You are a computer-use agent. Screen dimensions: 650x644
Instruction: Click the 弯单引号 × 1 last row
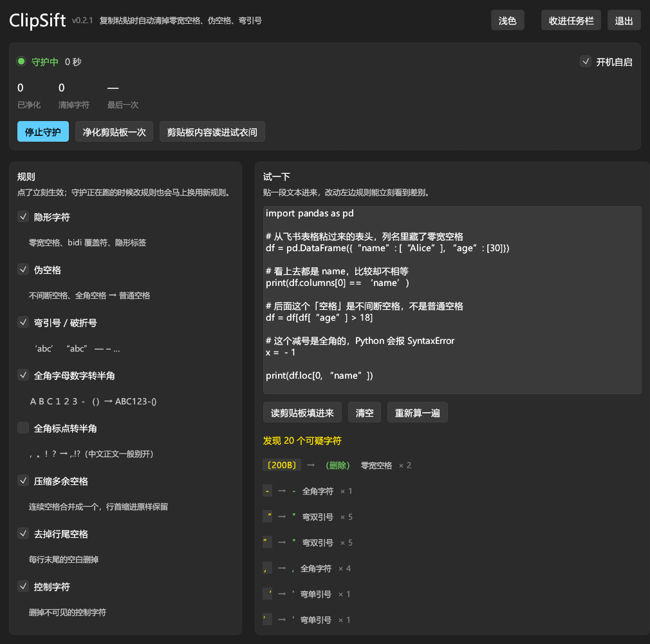307,620
